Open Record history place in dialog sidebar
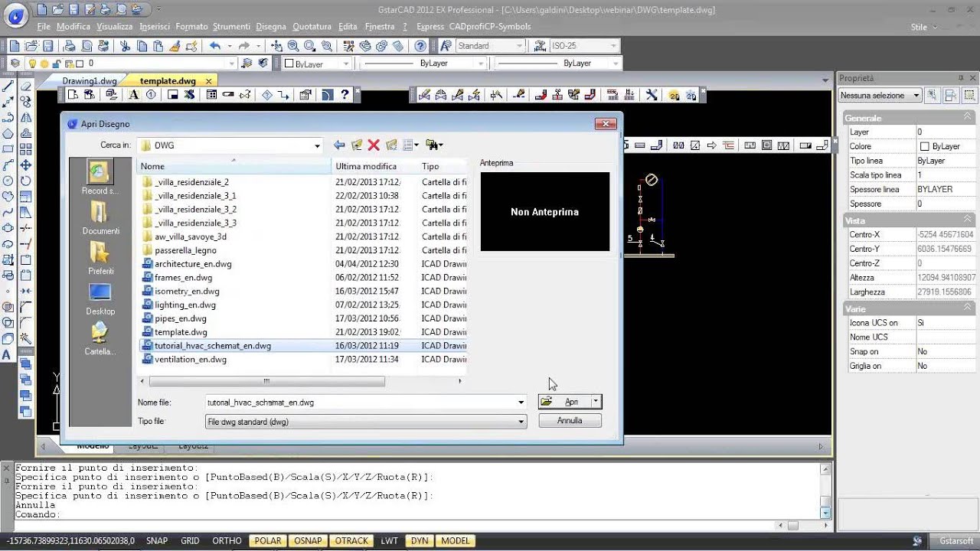 100,178
